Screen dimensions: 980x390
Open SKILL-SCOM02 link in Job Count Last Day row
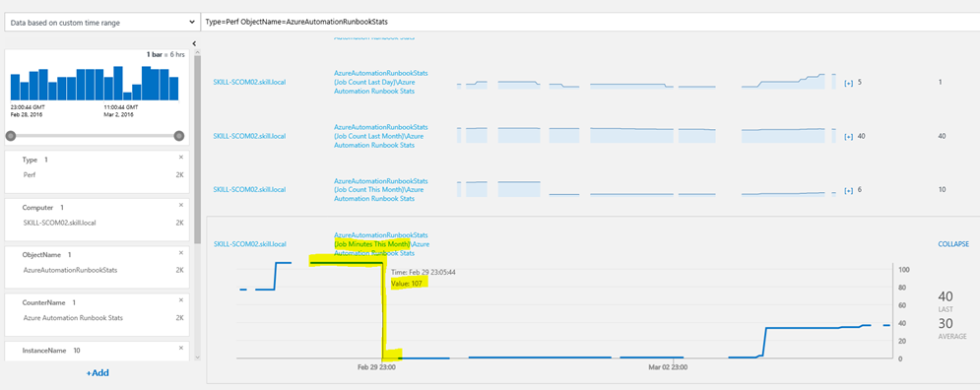click(249, 82)
